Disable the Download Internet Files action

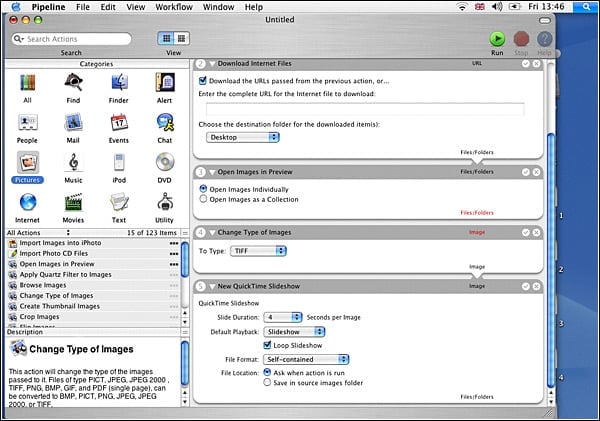(526, 64)
